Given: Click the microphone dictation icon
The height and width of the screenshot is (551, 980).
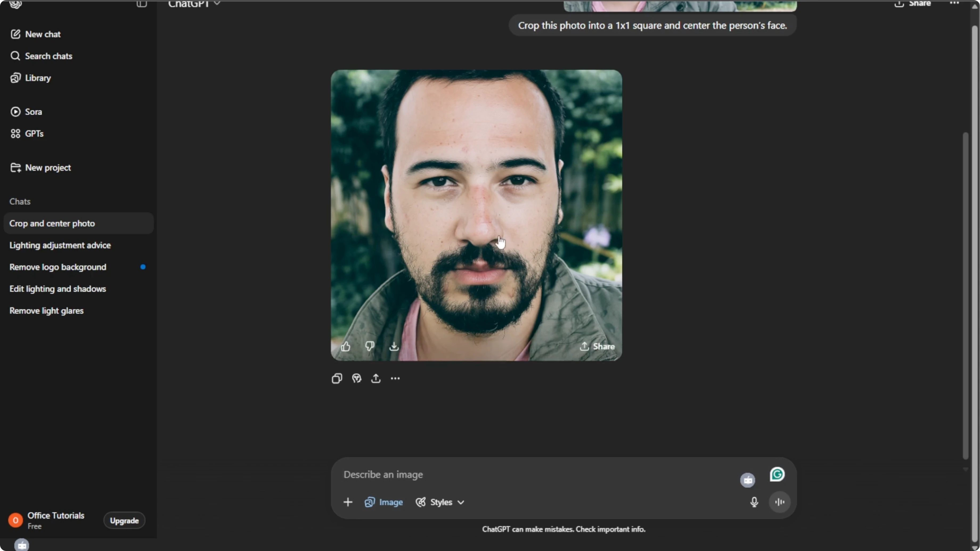Looking at the screenshot, I should click(x=754, y=502).
